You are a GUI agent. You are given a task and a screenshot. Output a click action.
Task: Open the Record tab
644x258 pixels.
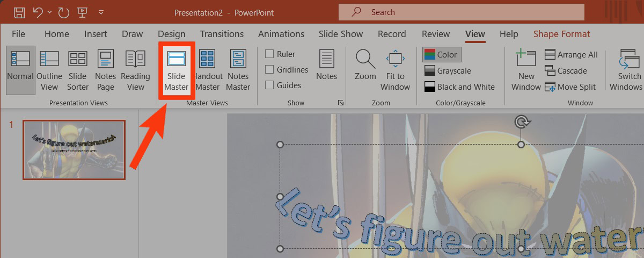point(392,34)
